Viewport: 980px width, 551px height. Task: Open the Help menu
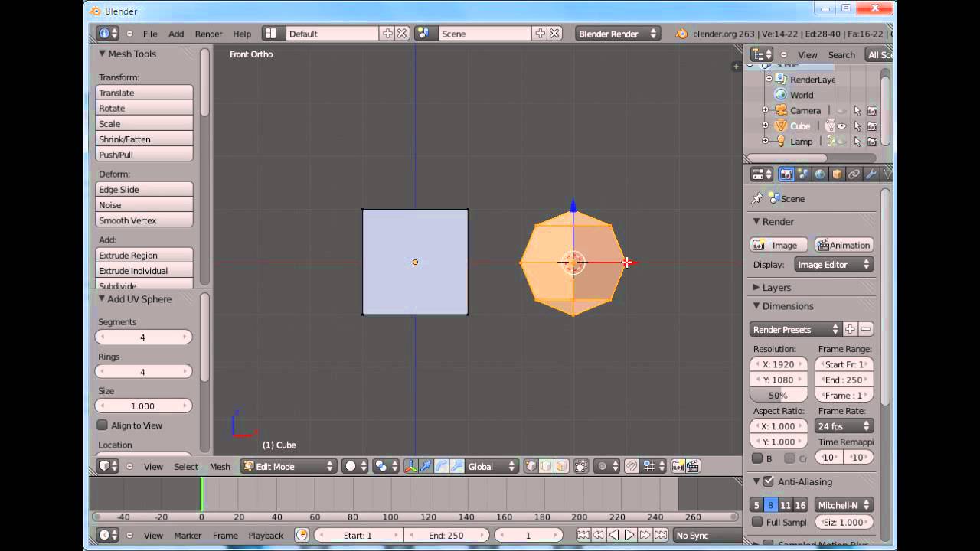pyautogui.click(x=242, y=34)
